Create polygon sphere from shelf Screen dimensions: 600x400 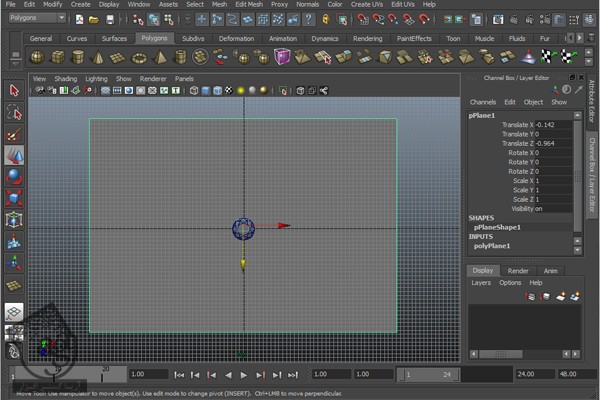point(37,57)
